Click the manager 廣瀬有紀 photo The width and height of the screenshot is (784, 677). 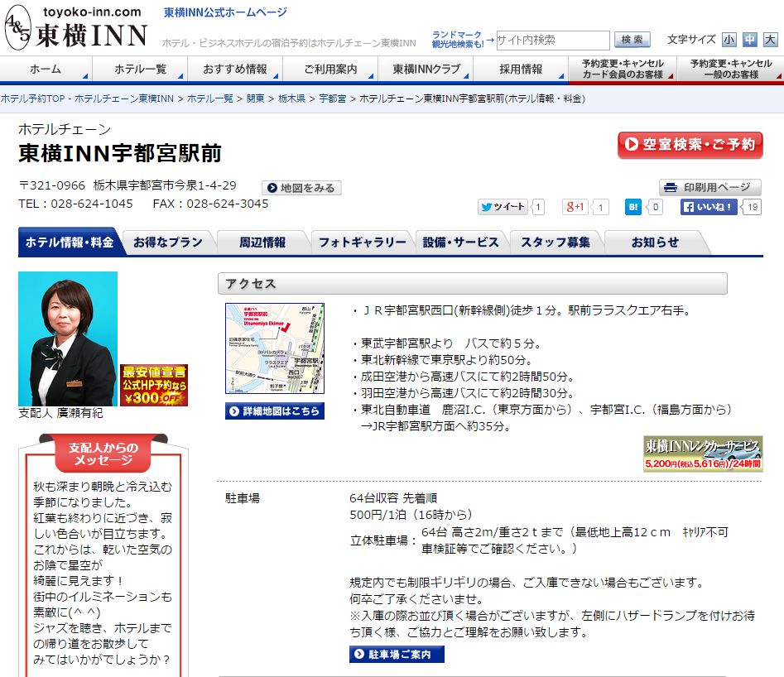(68, 338)
